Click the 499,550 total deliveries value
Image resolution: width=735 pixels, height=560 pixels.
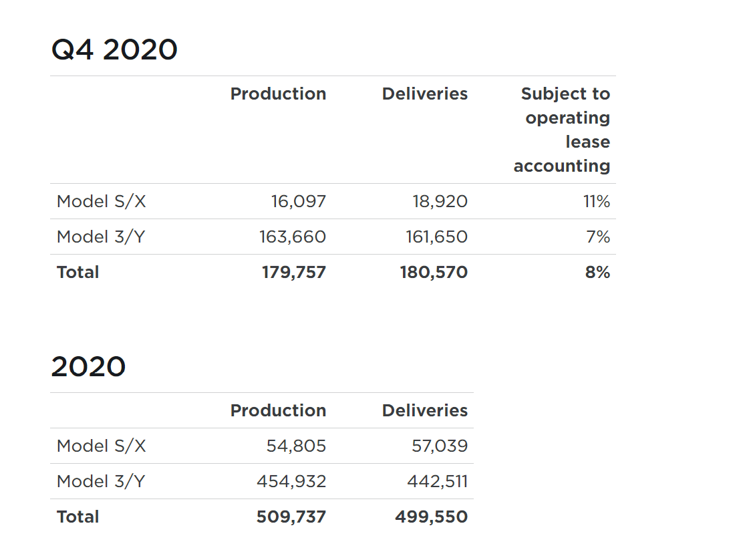(431, 517)
